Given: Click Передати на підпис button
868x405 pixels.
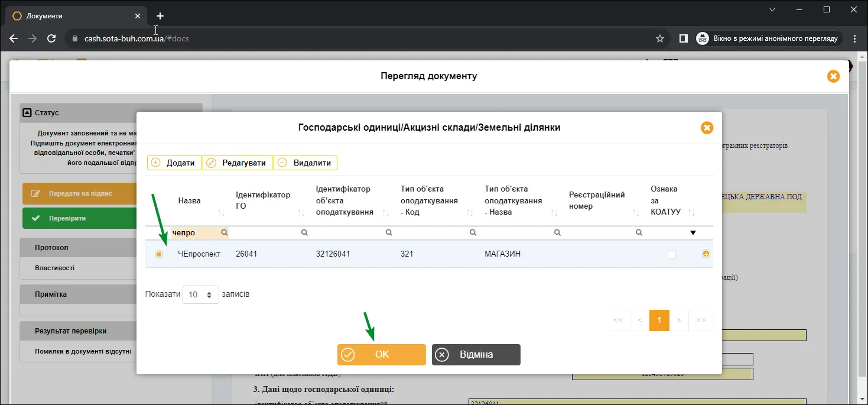Looking at the screenshot, I should [x=80, y=193].
